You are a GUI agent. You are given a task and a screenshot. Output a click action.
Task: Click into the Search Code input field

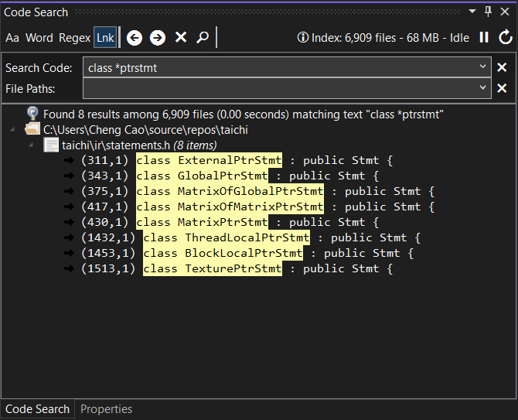coord(281,67)
